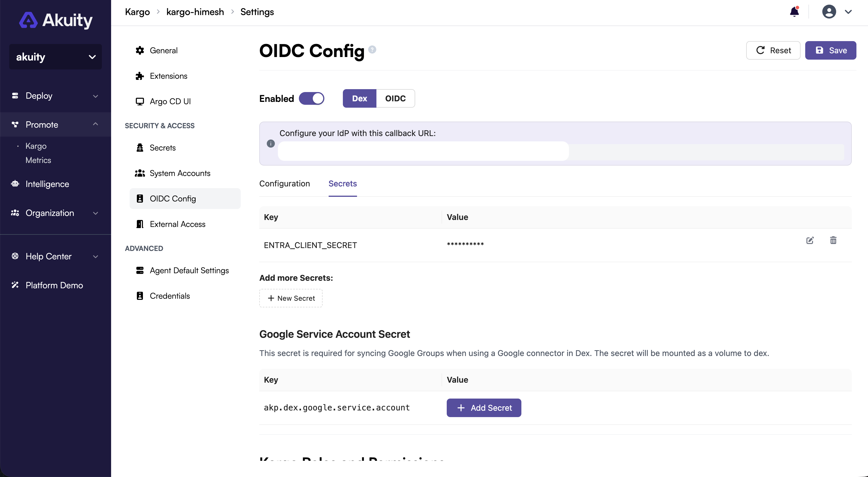Expand the Help Center chevron
Viewport: 868px width, 477px height.
point(95,256)
